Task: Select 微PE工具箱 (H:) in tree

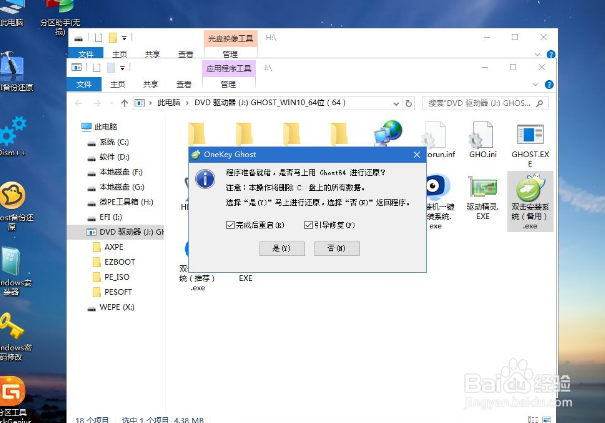Action: pos(120,202)
